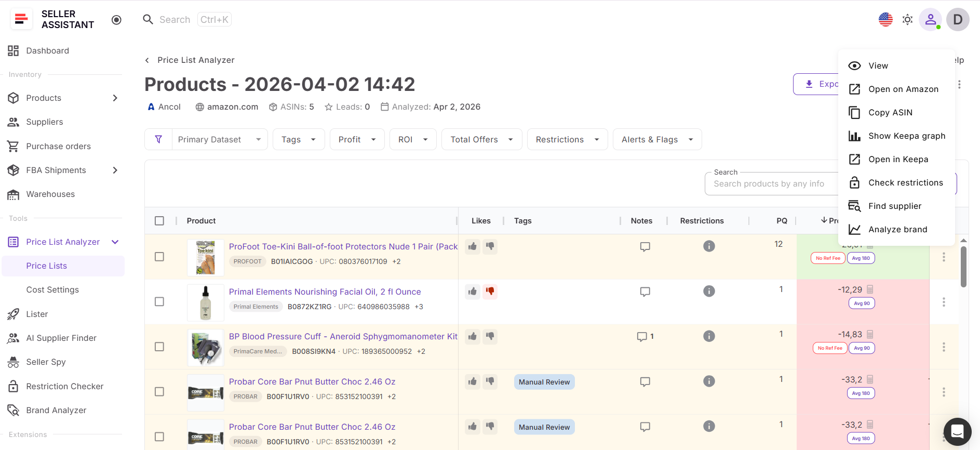Choose Check restrictions menu item
The image size is (980, 450).
coord(896,182)
